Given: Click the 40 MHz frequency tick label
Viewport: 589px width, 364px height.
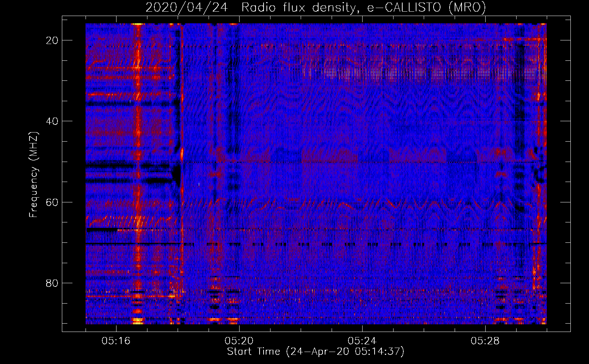Looking at the screenshot, I should pos(52,121).
